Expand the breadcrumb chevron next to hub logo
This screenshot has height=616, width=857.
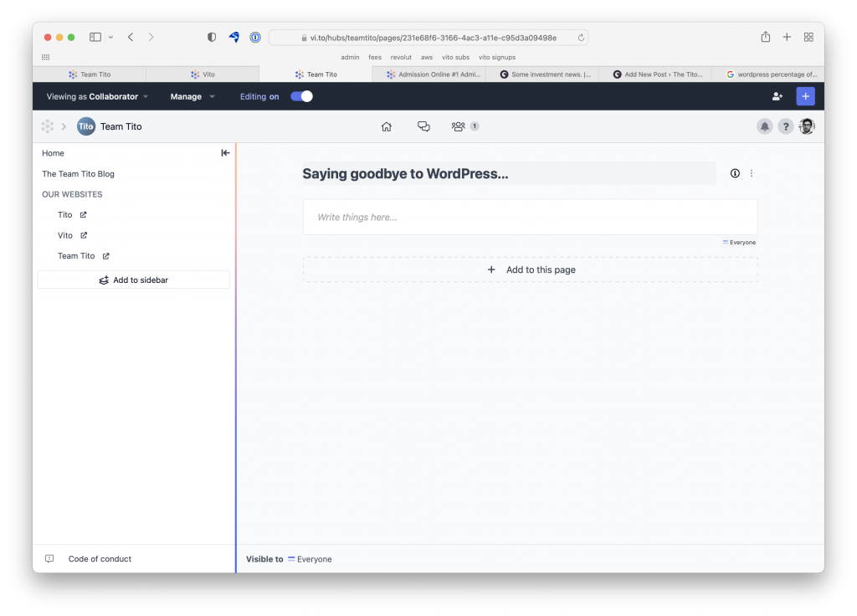pos(64,127)
